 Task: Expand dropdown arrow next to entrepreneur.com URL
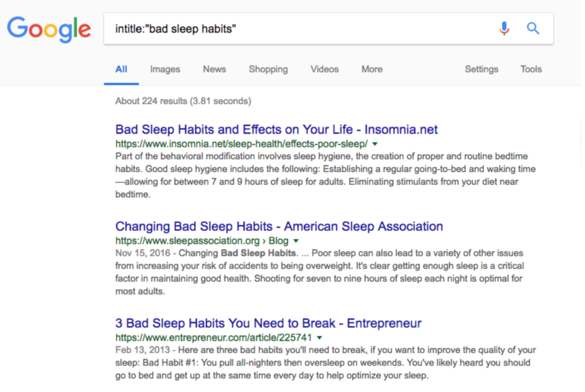(x=319, y=338)
